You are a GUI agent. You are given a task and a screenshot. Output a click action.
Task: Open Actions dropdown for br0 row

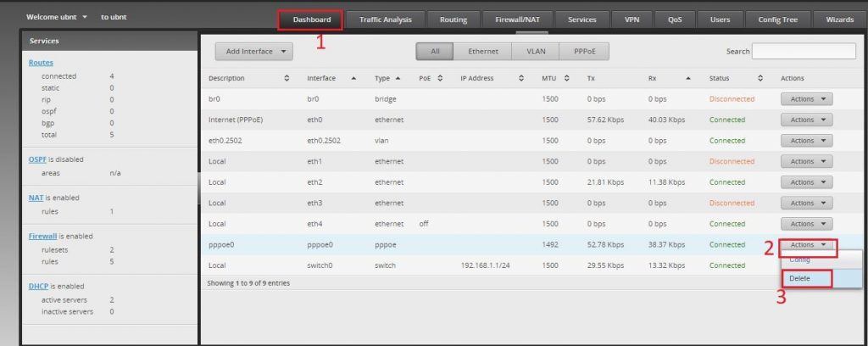[806, 99]
